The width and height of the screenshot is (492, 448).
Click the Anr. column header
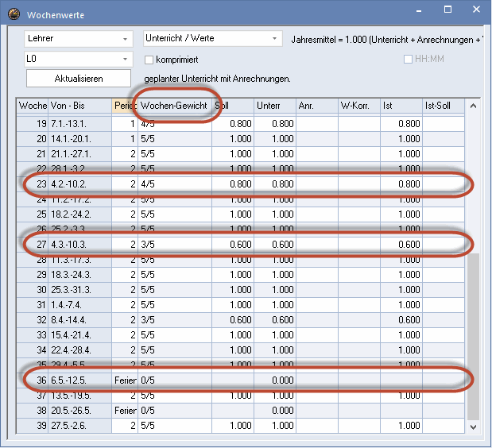click(317, 106)
